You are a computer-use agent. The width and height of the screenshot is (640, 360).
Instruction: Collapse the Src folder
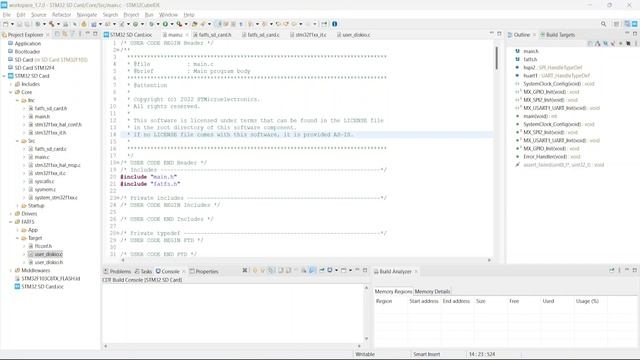[x=18, y=141]
